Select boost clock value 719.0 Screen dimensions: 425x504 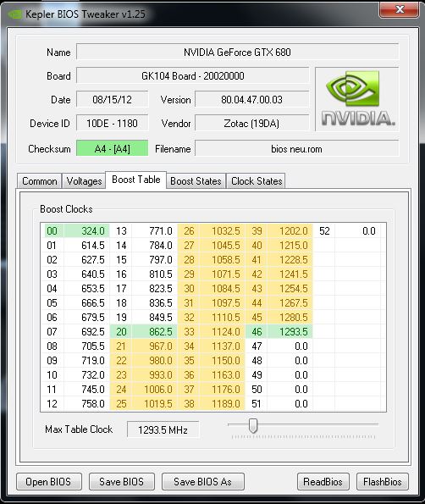pos(86,360)
